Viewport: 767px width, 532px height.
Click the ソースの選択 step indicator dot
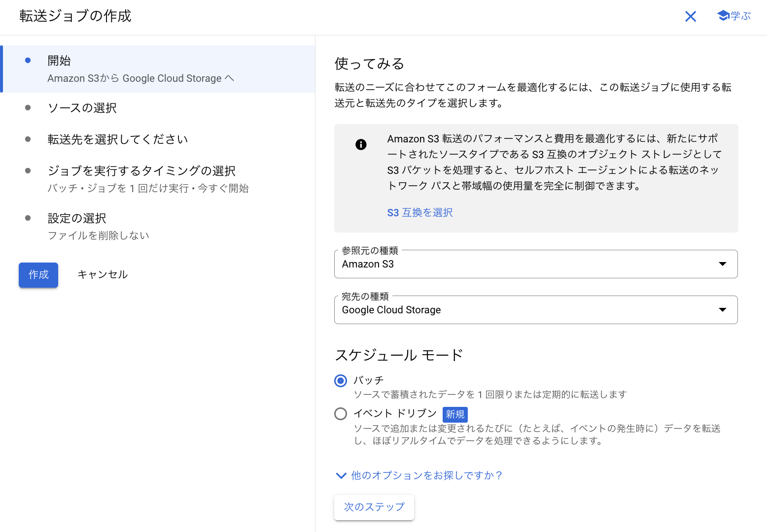28,107
